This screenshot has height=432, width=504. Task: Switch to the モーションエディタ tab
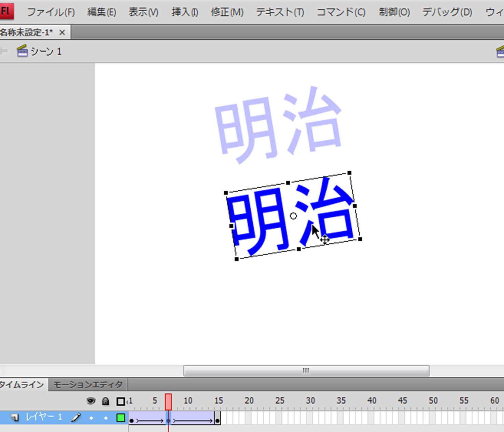(x=88, y=385)
